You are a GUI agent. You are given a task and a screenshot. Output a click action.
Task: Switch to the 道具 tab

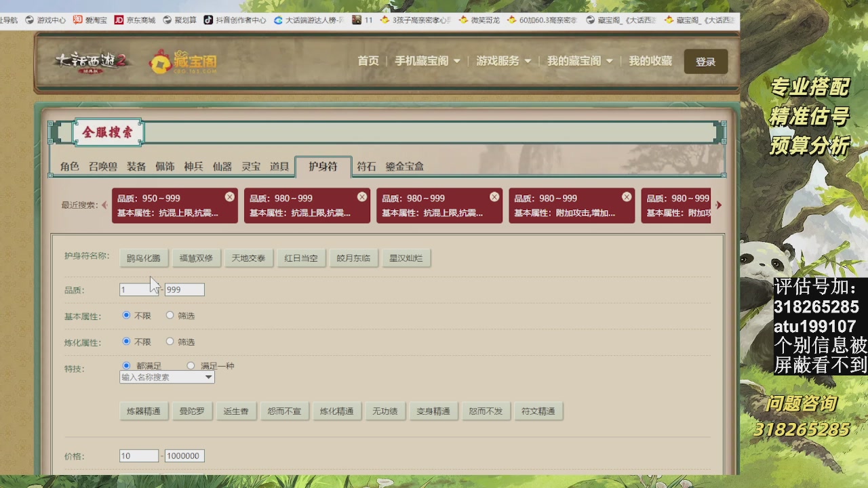point(279,166)
